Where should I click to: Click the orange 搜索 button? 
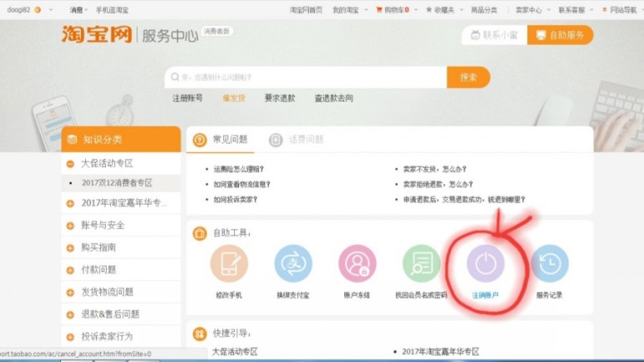tap(468, 77)
